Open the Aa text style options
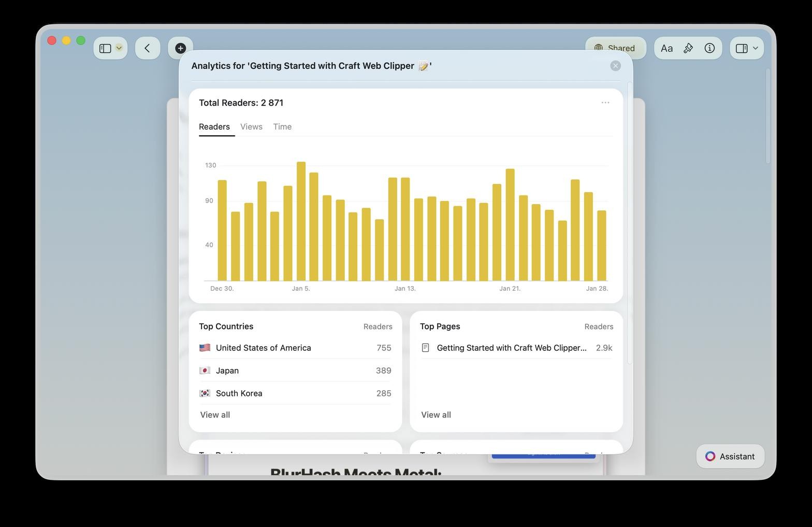 click(x=666, y=48)
